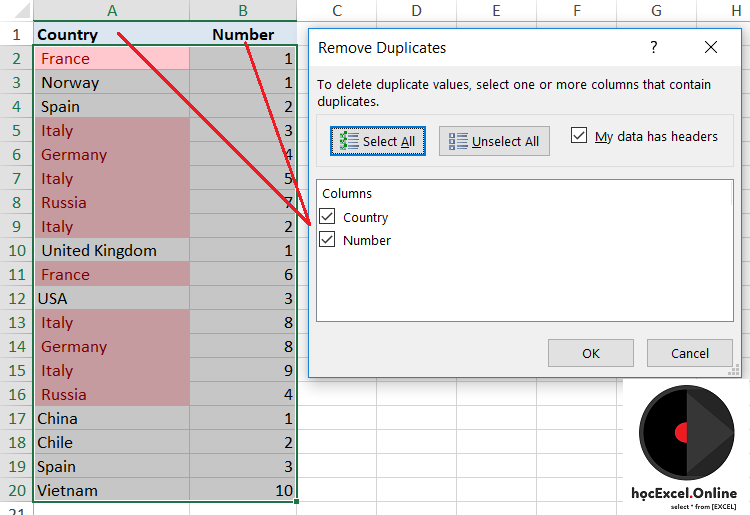The height and width of the screenshot is (515, 750).
Task: Uncheck the Country column checkbox
Action: pos(328,217)
